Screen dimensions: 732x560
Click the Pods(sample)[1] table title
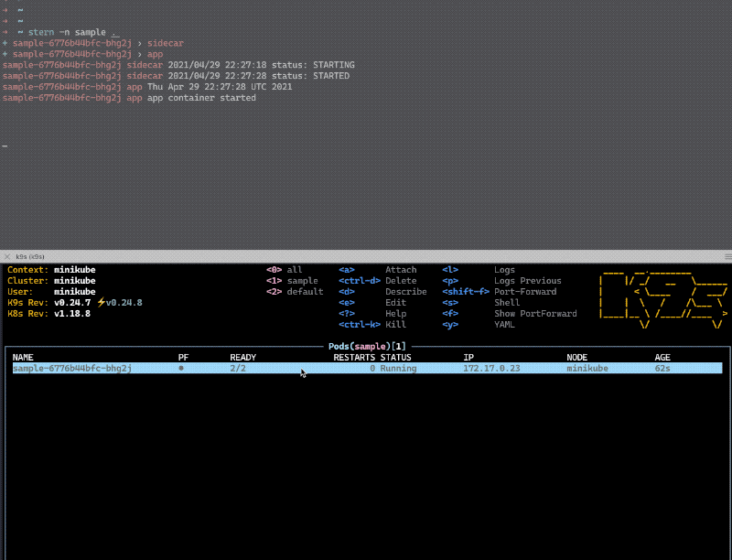[x=367, y=346]
